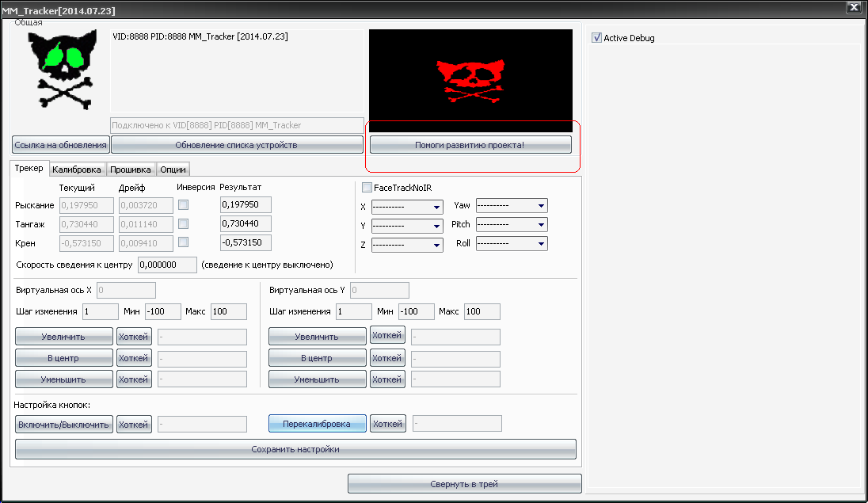Click Уменьшить under Виртуальная ось X
The height and width of the screenshot is (503, 868).
tap(63, 379)
